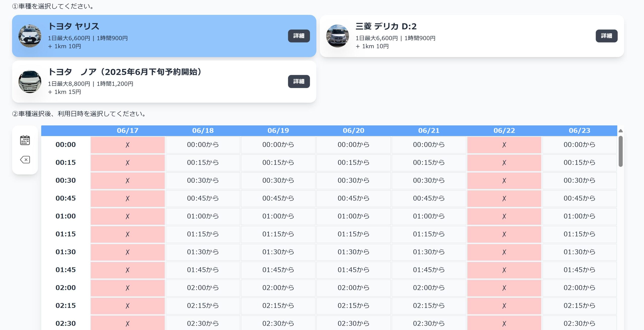
Task: Open 詳細 for Mitsubishi Delica D:2
Action: coord(606,36)
